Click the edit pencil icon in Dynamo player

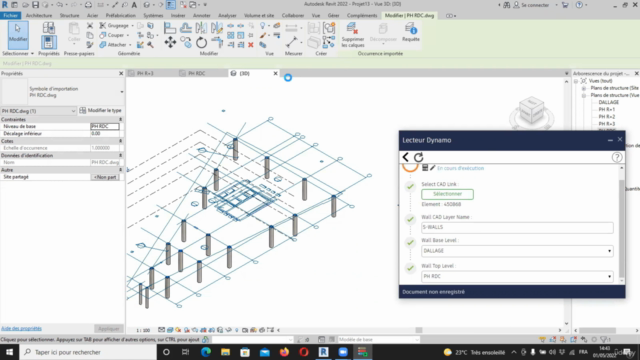pos(433,168)
